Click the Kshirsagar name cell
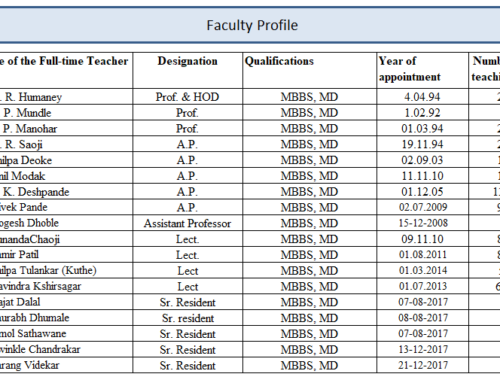500x380 pixels. (x=66, y=286)
